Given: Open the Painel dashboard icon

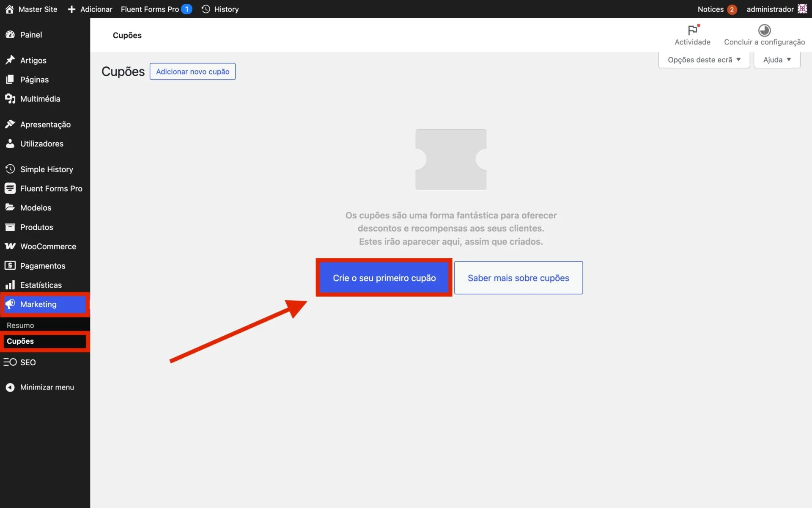Looking at the screenshot, I should pos(10,35).
